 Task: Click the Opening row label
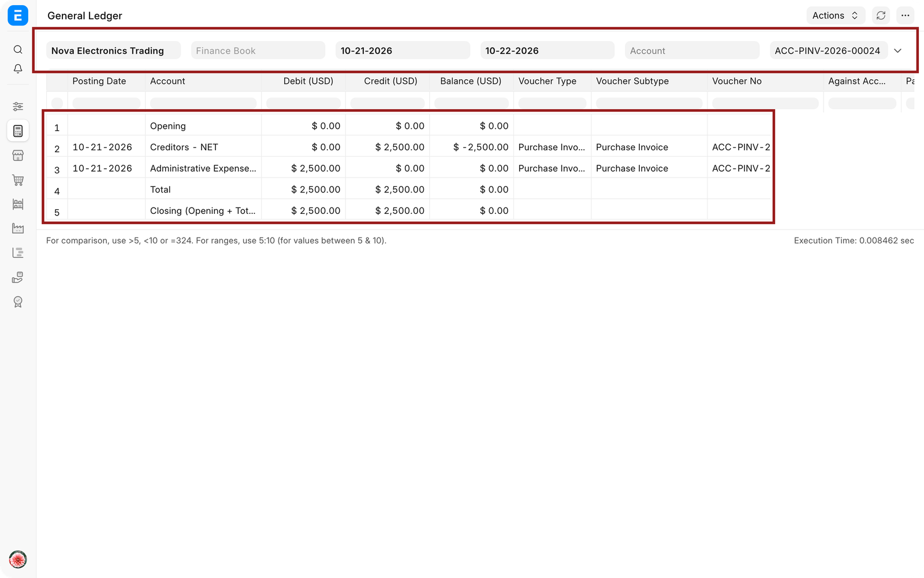168,126
